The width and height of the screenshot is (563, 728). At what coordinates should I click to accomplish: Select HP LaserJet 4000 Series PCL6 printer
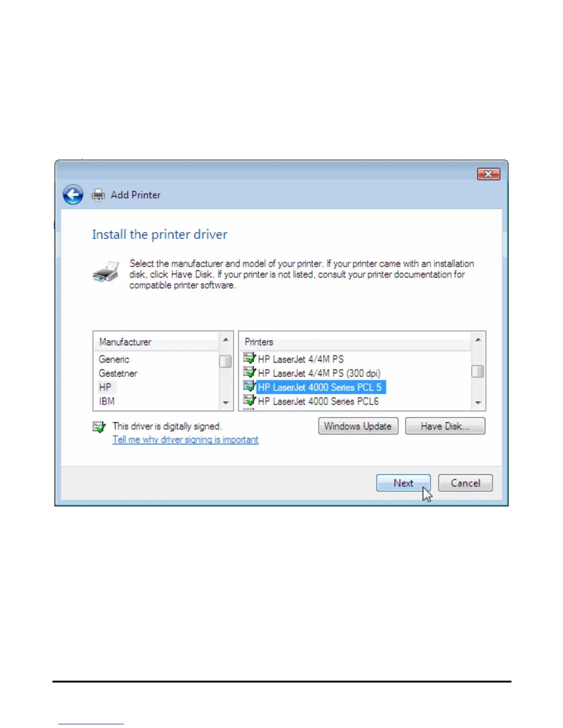point(318,401)
